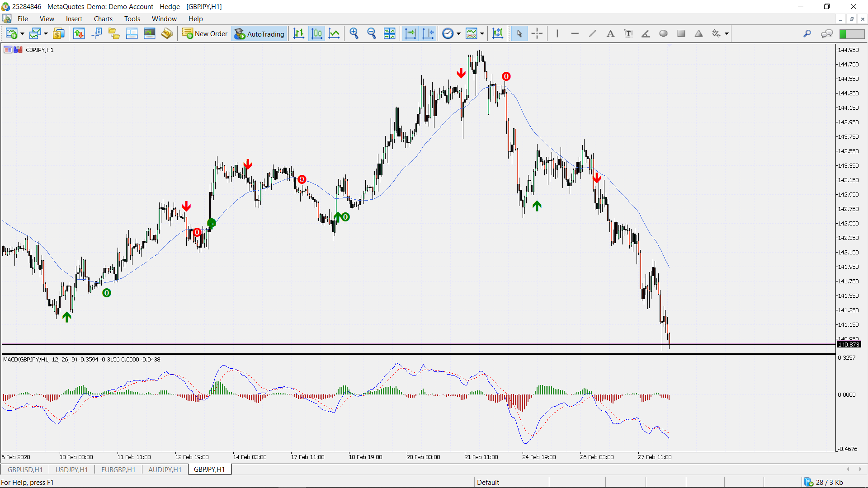Select the crosshair cursor tool
Screen dimensions: 868x488
[537, 33]
